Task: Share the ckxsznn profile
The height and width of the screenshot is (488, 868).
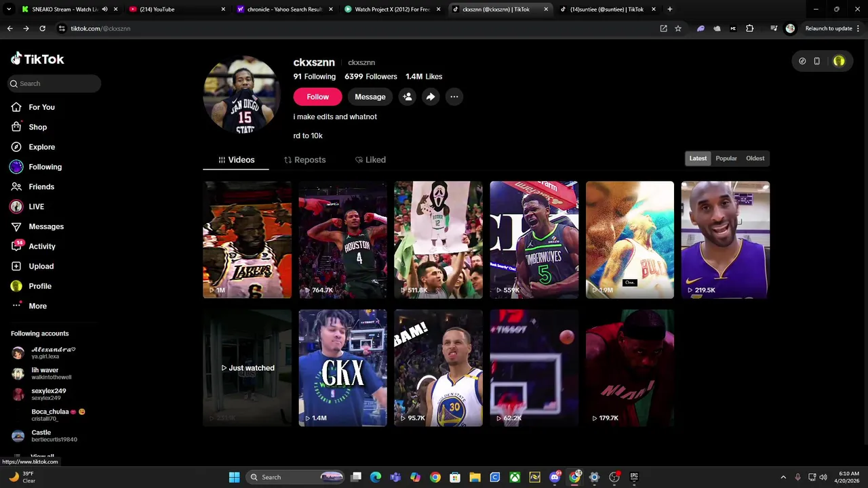Action: click(x=431, y=97)
